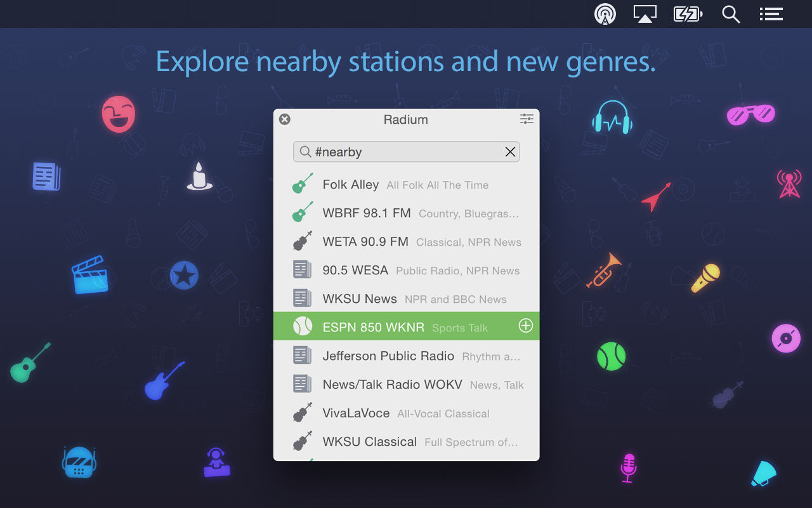This screenshot has width=812, height=508.
Task: Select WKSU Classical station row
Action: [406, 442]
